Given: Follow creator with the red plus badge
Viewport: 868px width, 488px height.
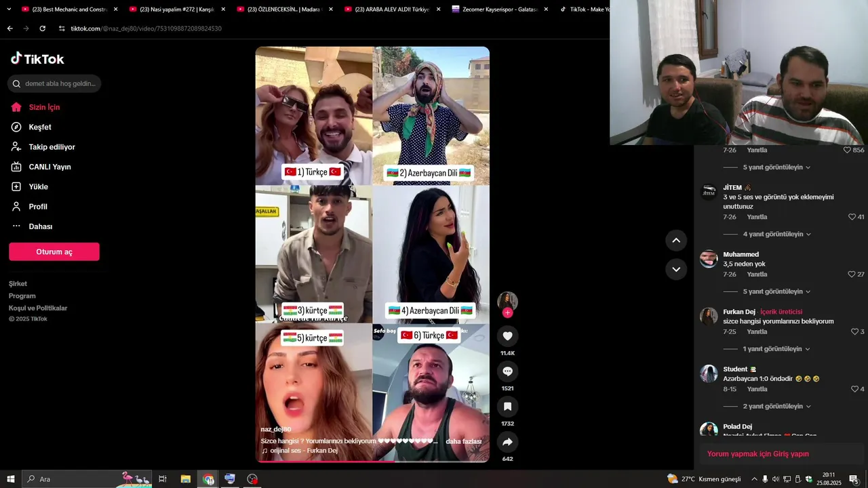Looking at the screenshot, I should pos(507,312).
